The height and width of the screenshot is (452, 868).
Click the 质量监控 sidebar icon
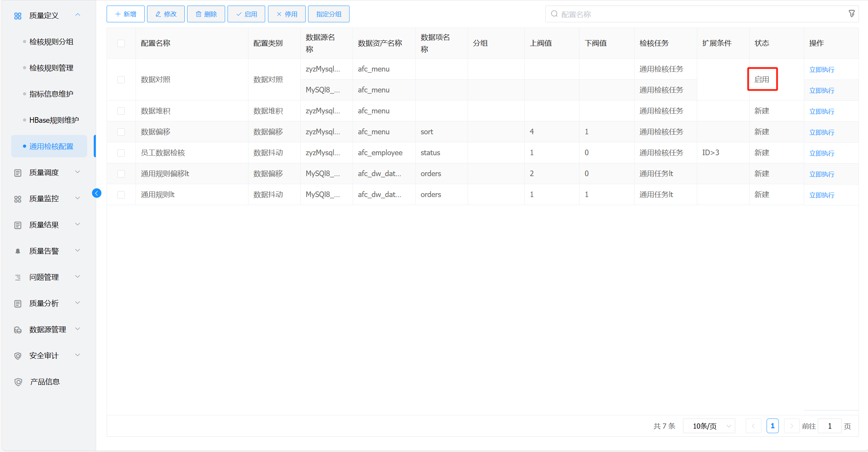point(18,199)
